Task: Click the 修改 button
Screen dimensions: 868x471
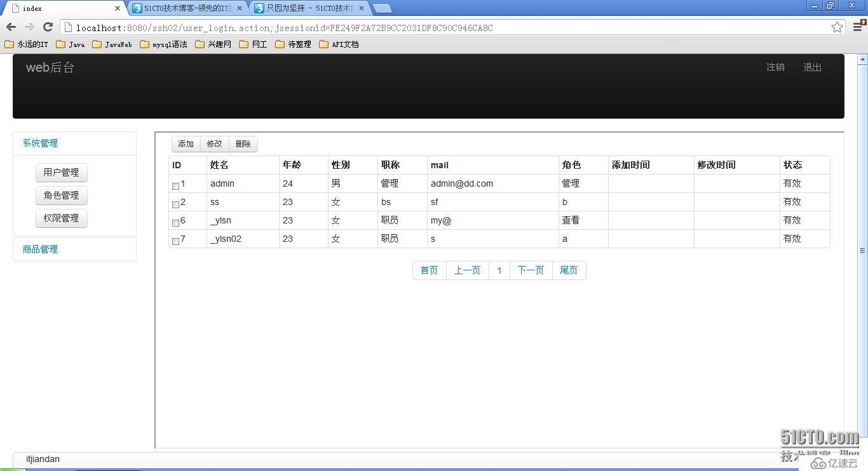Action: (x=215, y=144)
